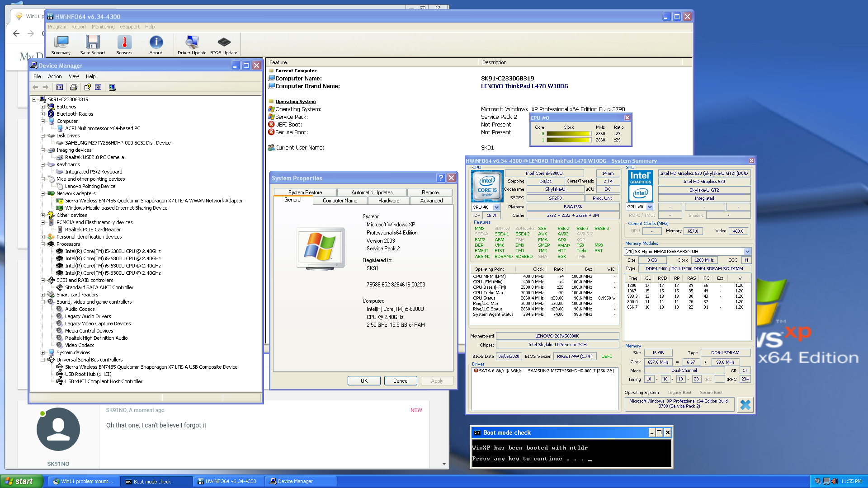Click Device Manager's back arrow toolbar icon
The height and width of the screenshot is (488, 868).
pos(35,87)
